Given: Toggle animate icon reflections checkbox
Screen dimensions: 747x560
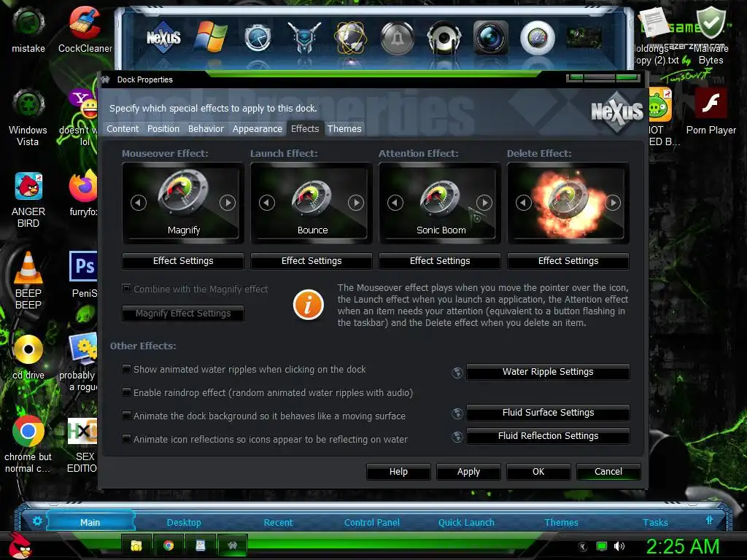Looking at the screenshot, I should pyautogui.click(x=126, y=438).
